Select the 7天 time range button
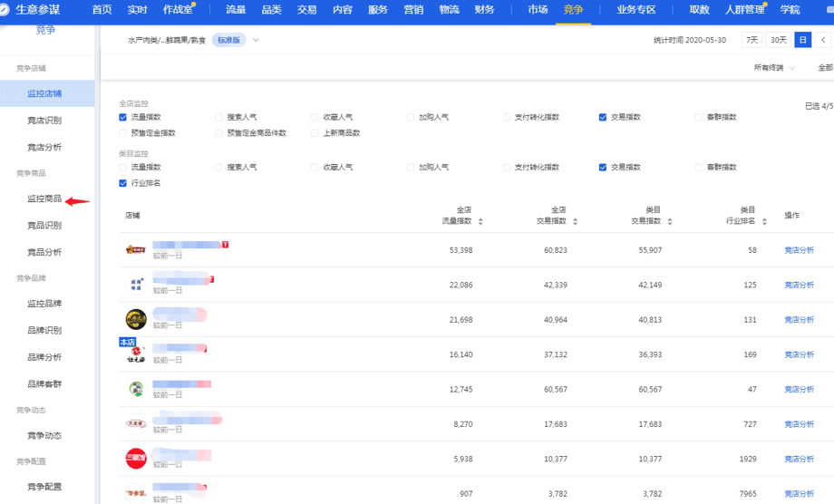 pos(752,40)
